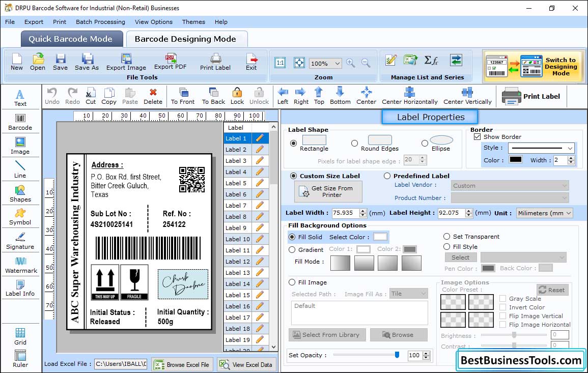Uncheck Show Border checkbox
588x373 pixels.
pyautogui.click(x=477, y=137)
